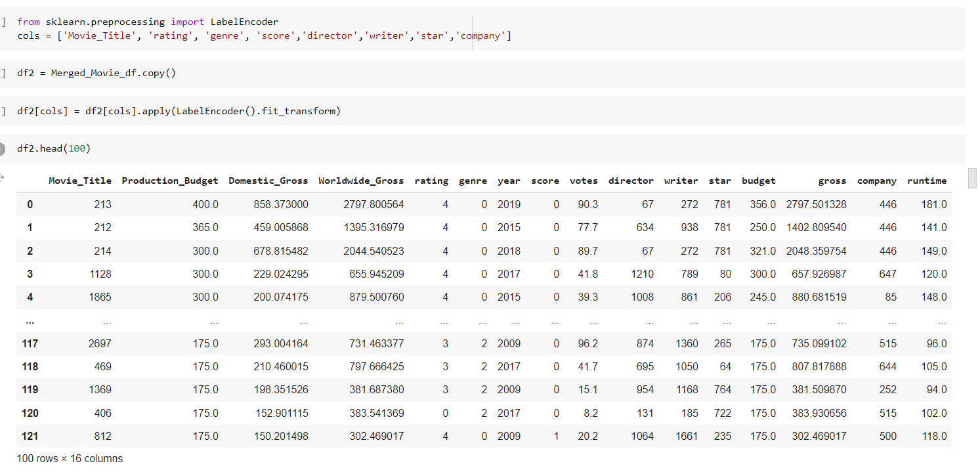Click Worldwide_Gross value 797.666425

pyautogui.click(x=377, y=366)
